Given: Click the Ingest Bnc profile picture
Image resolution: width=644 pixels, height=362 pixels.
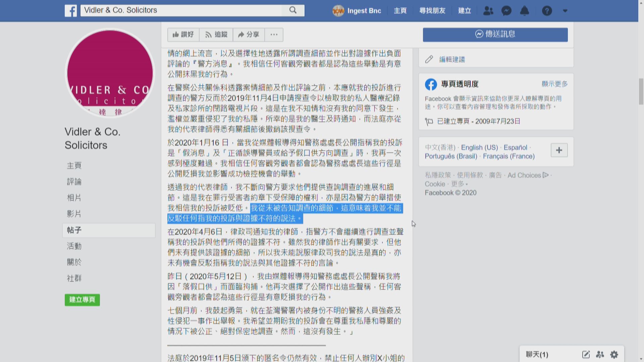Looking at the screenshot, I should 338,11.
